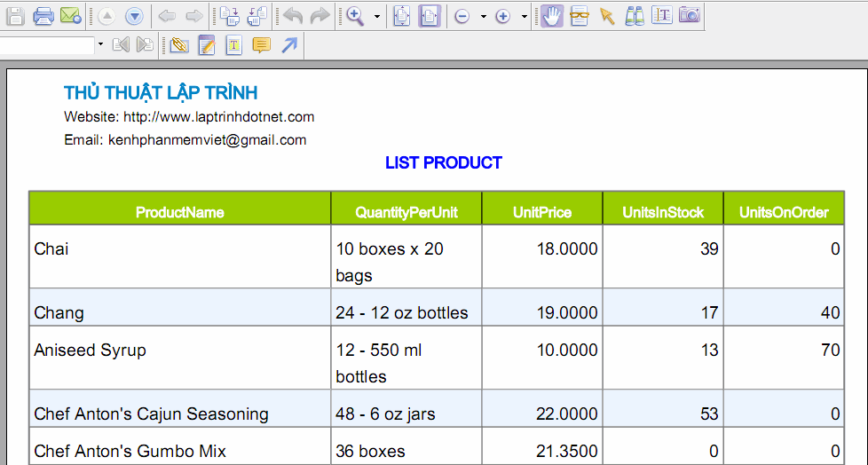868x465 pixels.
Task: Click the Chai product name cell
Action: click(x=180, y=256)
